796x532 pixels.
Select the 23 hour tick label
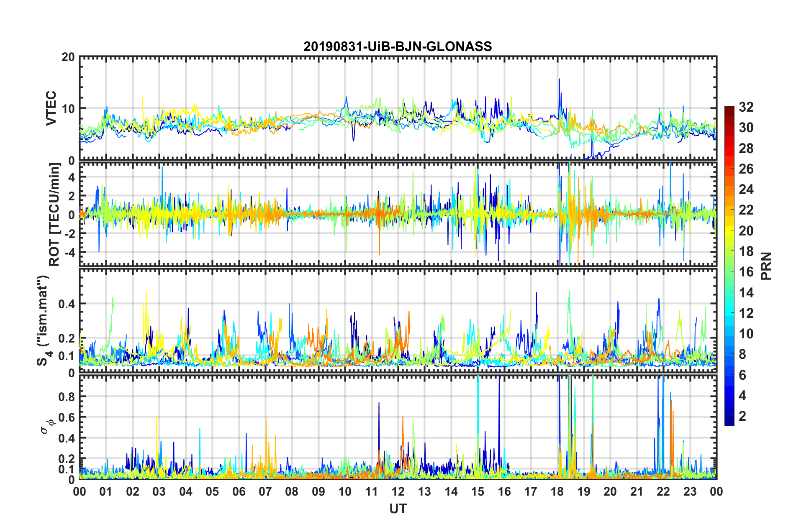click(690, 491)
